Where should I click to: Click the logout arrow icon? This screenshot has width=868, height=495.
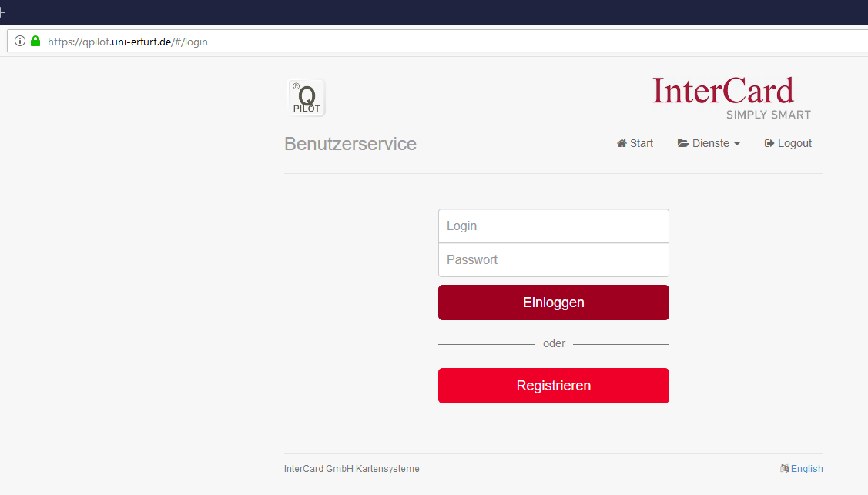769,144
